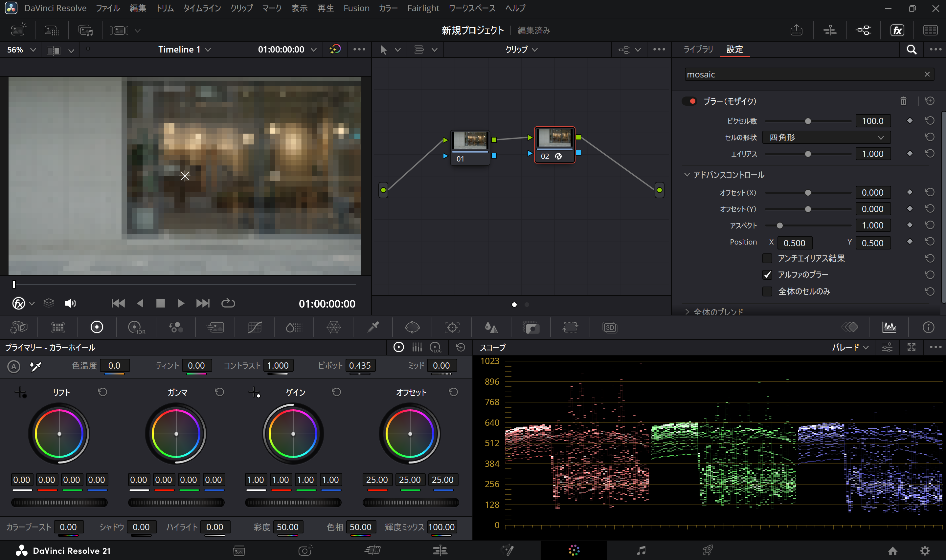Open the Sizing palette

[x=570, y=327]
